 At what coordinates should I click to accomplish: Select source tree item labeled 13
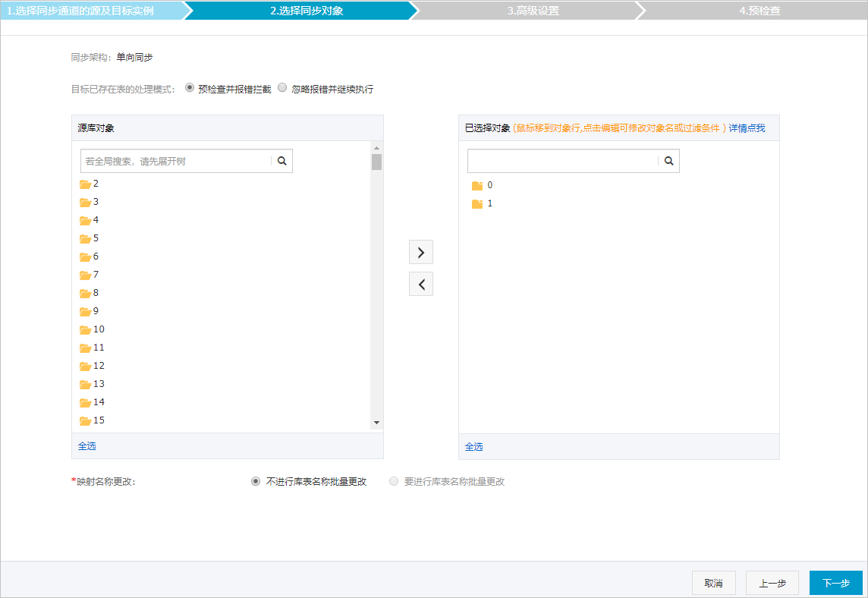[99, 384]
